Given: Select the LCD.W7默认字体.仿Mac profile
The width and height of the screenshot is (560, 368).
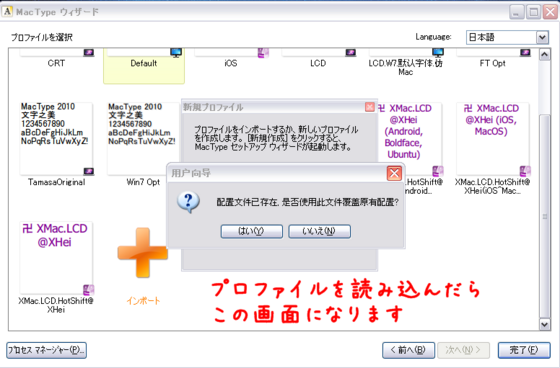Looking at the screenshot, I should pos(405,67).
